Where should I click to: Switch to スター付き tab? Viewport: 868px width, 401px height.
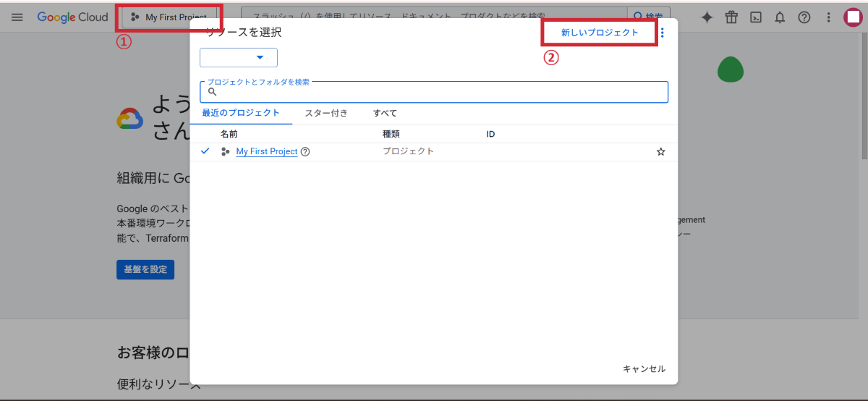(325, 113)
